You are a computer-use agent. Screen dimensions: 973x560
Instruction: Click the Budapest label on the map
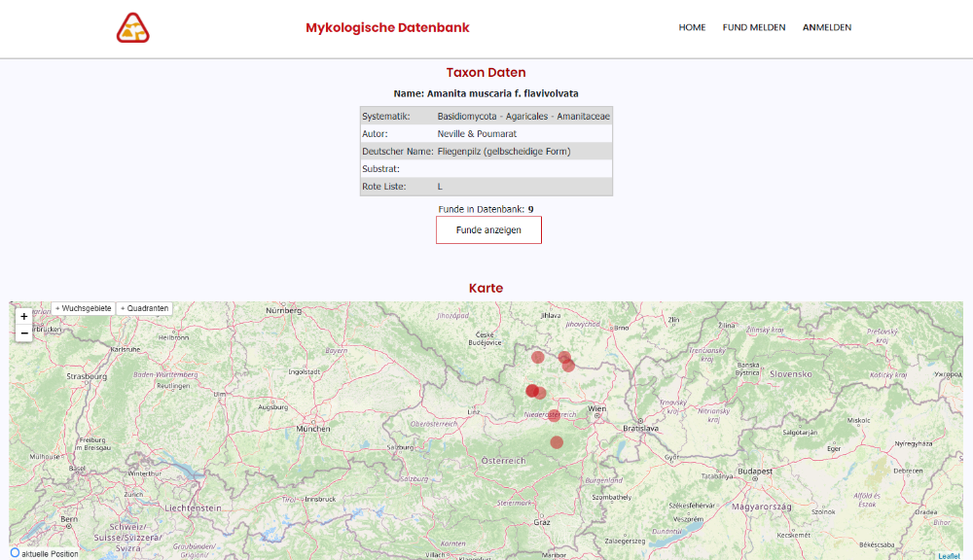(754, 472)
